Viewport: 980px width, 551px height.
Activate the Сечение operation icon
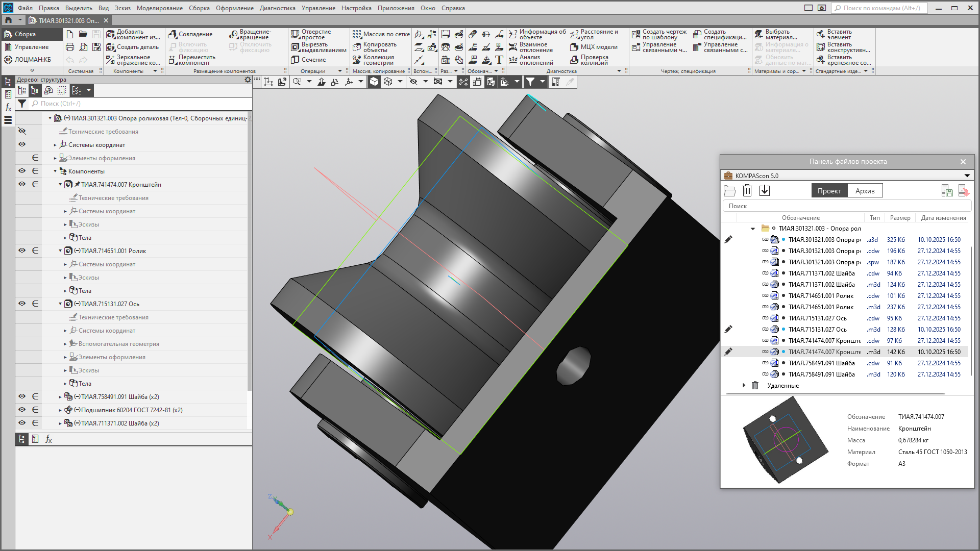295,60
